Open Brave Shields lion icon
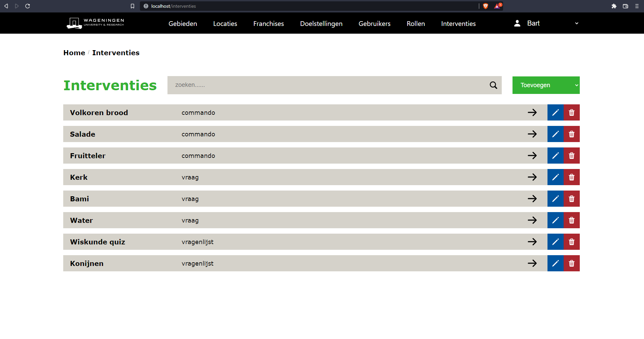The image size is (644, 339). 486,6
